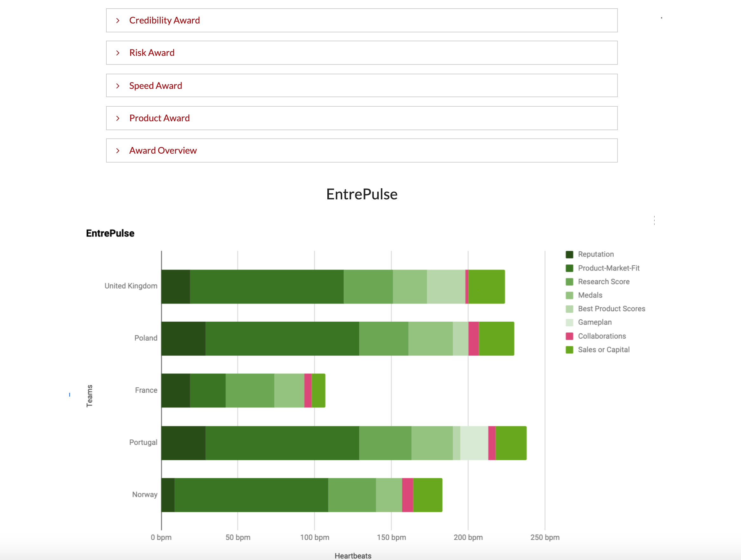Click the Reputation legend swatch
Screen dimensions: 741x560
pyautogui.click(x=570, y=255)
